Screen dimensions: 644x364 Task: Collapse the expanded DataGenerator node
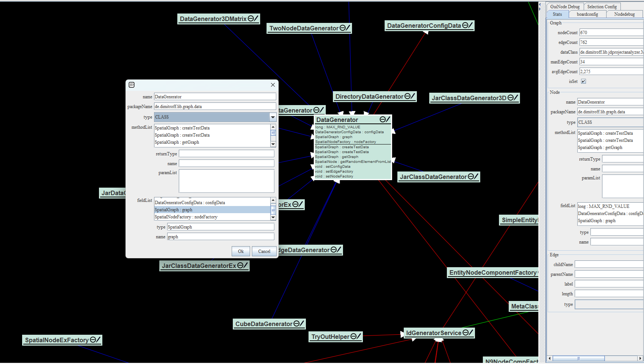[x=382, y=119]
